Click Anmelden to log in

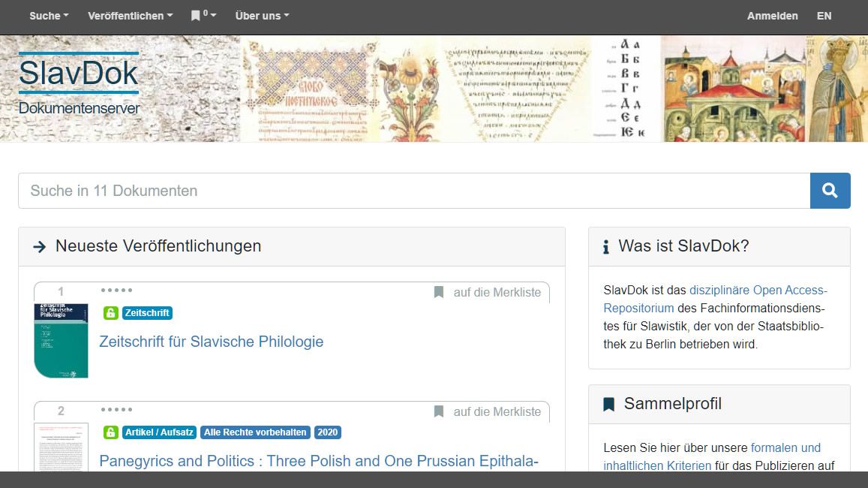click(x=772, y=16)
